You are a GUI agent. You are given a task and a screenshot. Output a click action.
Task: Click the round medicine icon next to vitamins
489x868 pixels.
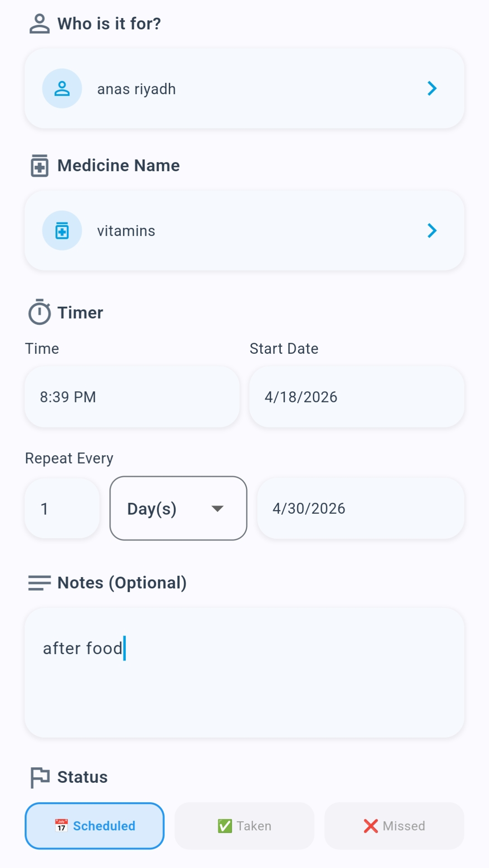62,231
